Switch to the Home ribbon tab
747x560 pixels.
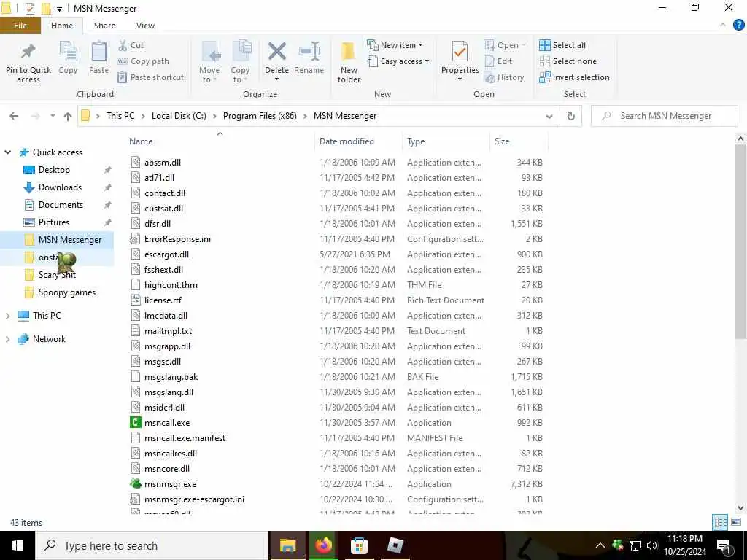click(x=62, y=26)
